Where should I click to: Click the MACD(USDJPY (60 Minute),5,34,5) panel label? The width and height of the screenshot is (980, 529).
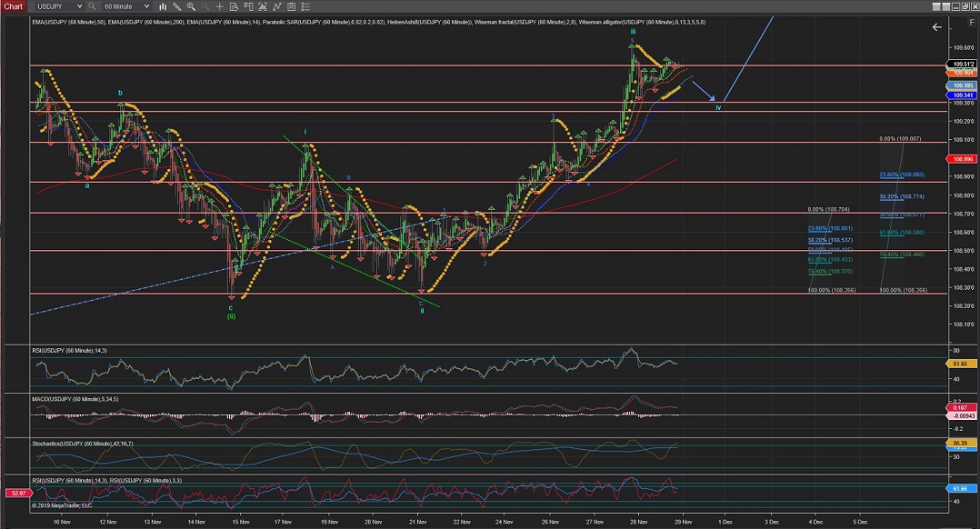tap(75, 398)
